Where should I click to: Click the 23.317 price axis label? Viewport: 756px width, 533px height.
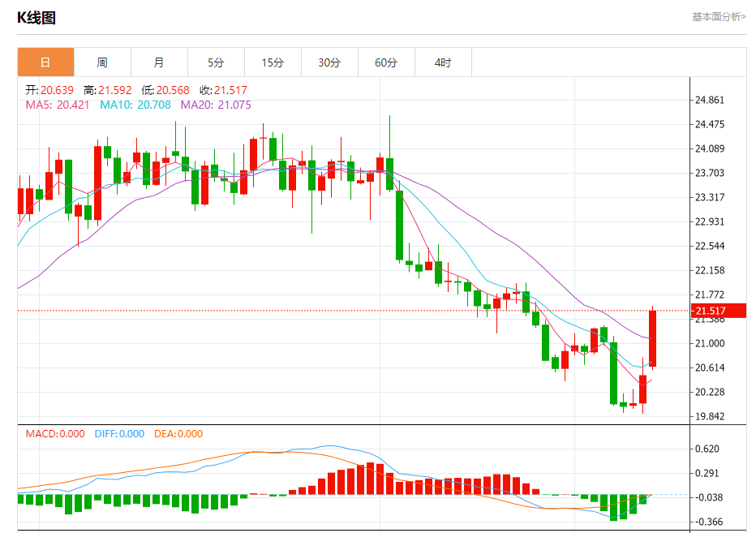coord(709,197)
